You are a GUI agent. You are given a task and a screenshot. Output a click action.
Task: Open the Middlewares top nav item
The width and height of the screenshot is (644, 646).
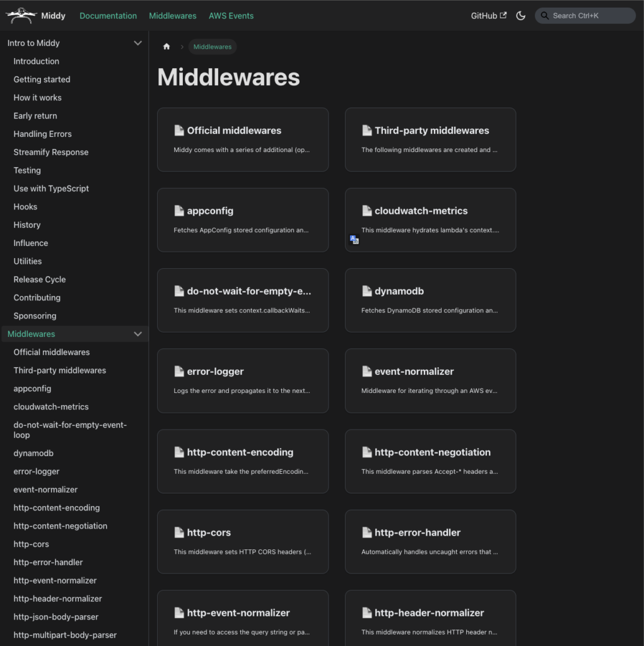173,16
